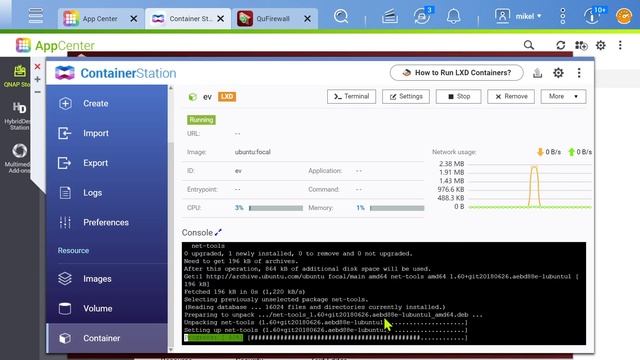Open the QTS top bar search icon
640x360 pixels.
coord(341,16)
